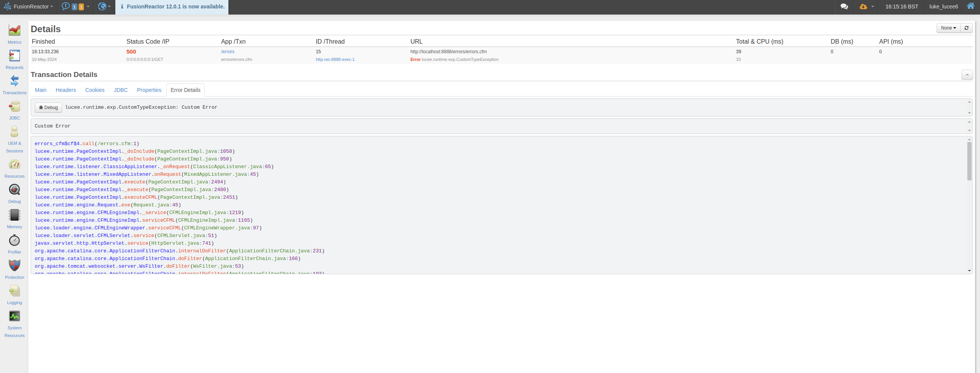Switch to the Properties tab
The image size is (980, 373).
point(149,90)
